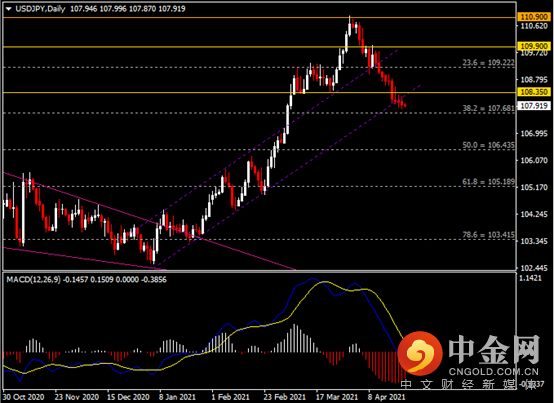Click the 1.1421 MACD scale value
Screen dimensions: 554x403
pyautogui.click(x=531, y=278)
